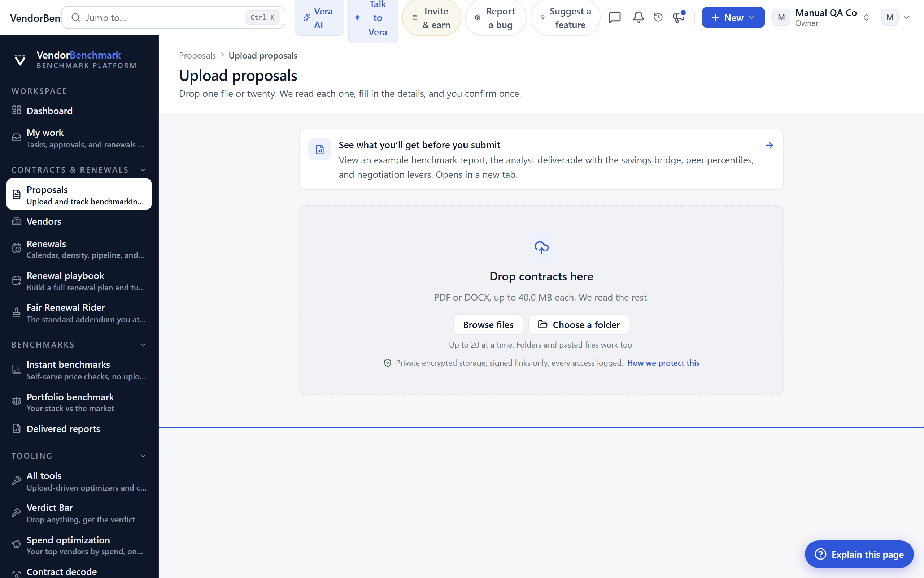The width and height of the screenshot is (924, 578).
Task: Open the Manual QA Co workspace switcher
Action: [x=821, y=17]
